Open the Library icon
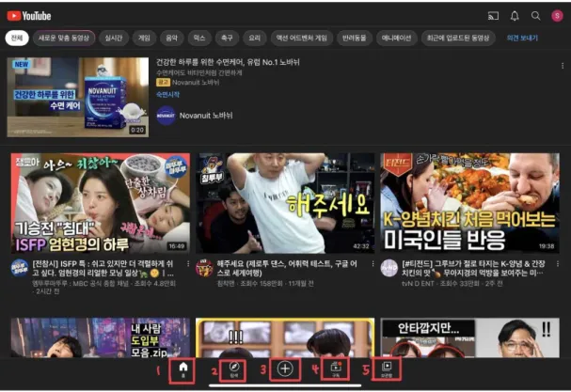Screen dimensions: 571x392 click(387, 369)
